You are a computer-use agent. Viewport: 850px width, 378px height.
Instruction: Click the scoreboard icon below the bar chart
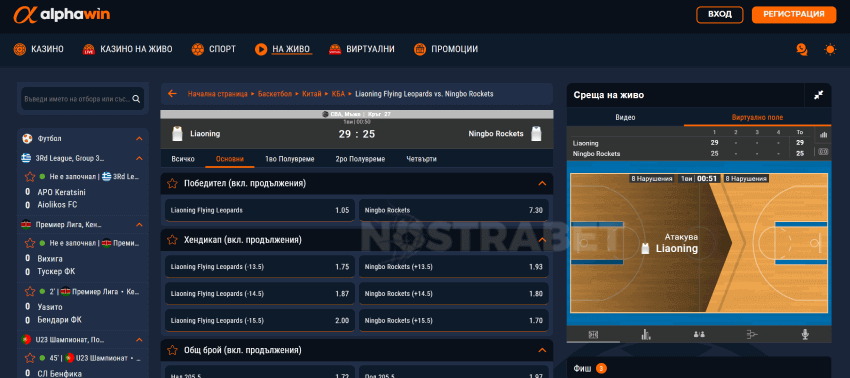[823, 151]
